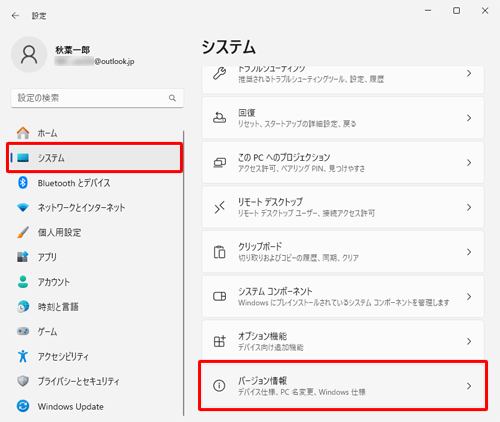This screenshot has width=500, height=422.
Task: Open Bluetooth icon in sidebar
Action: pyautogui.click(x=23, y=183)
